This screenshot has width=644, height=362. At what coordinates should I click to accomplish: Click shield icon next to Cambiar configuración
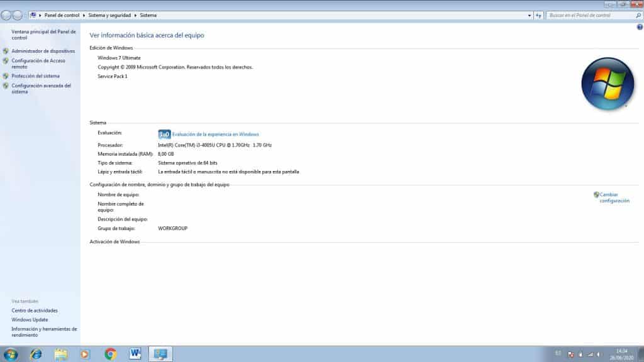click(596, 195)
